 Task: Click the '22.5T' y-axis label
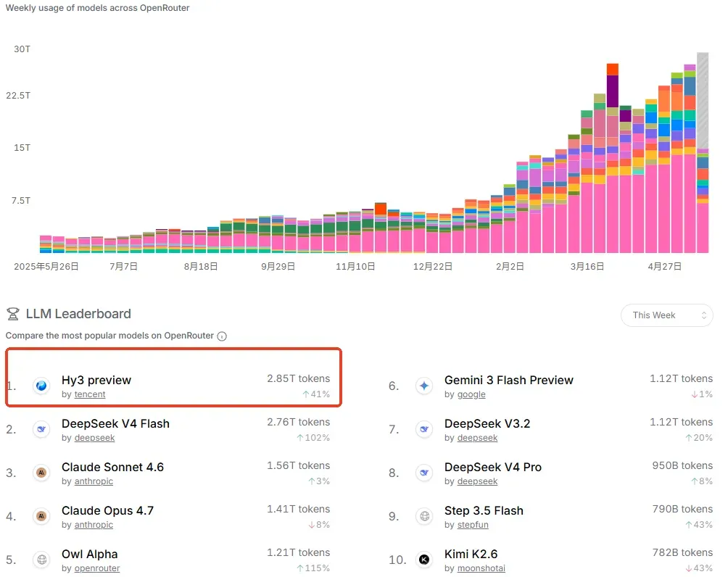tap(18, 96)
